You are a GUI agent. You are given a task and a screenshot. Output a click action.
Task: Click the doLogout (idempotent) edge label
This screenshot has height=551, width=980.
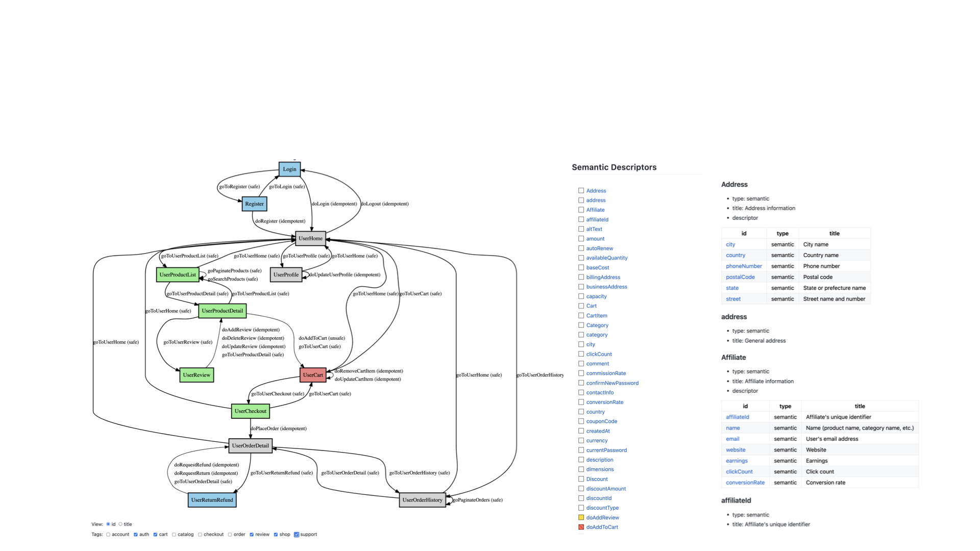tap(385, 204)
